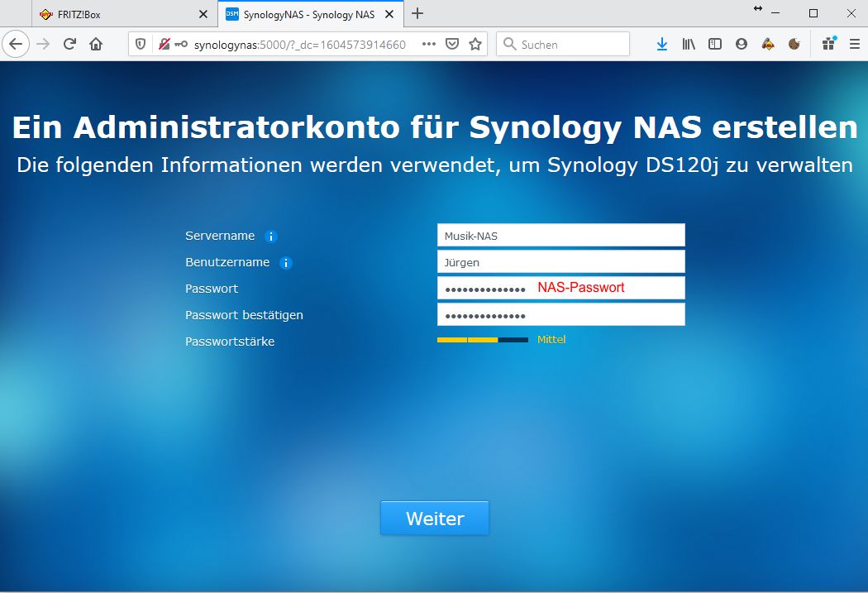
Task: Bookmark this page with the star
Action: pos(475,45)
